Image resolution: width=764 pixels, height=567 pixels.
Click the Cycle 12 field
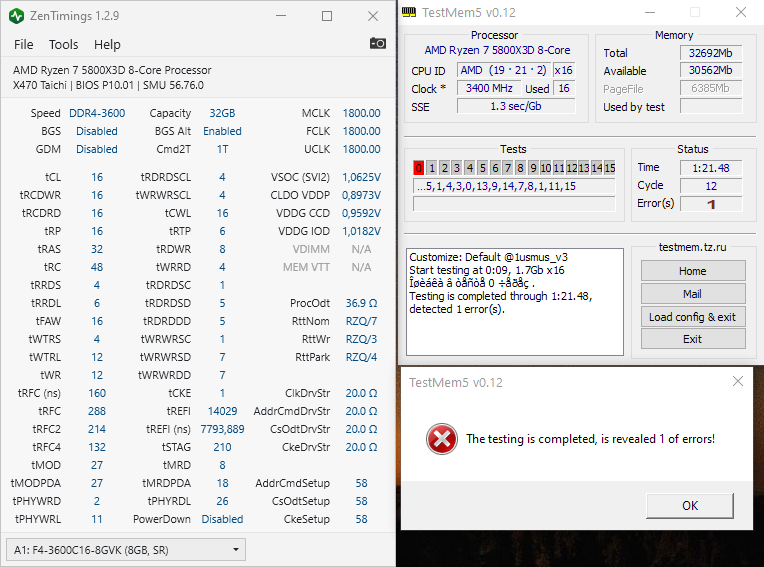[711, 186]
